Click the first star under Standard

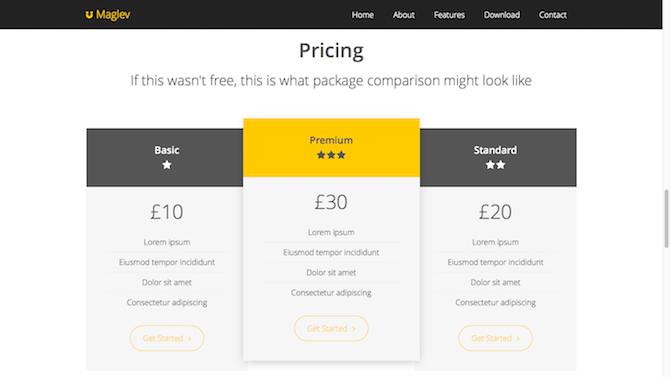pos(490,165)
